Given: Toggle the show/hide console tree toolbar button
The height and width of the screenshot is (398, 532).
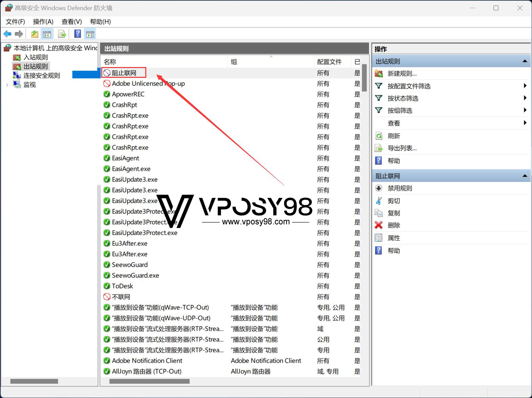Looking at the screenshot, I should [47, 34].
